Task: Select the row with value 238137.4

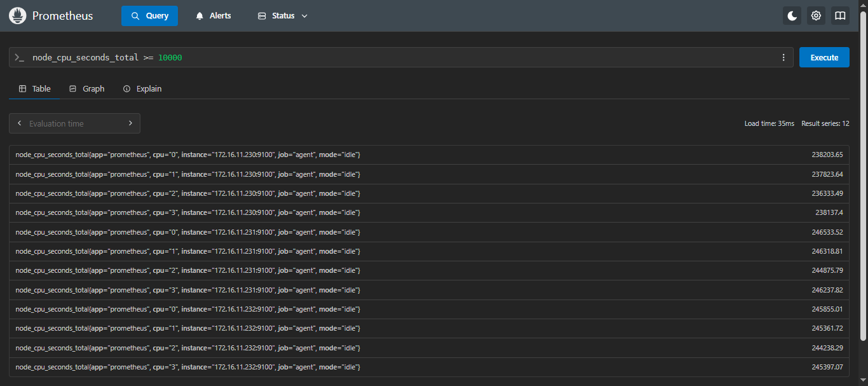Action: 429,212
